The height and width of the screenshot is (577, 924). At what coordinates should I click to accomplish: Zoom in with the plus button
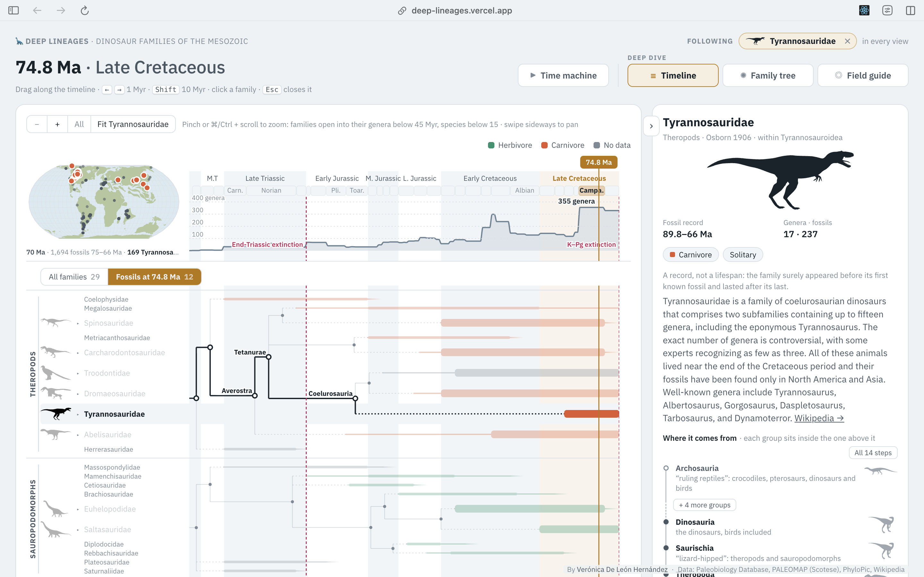(57, 124)
